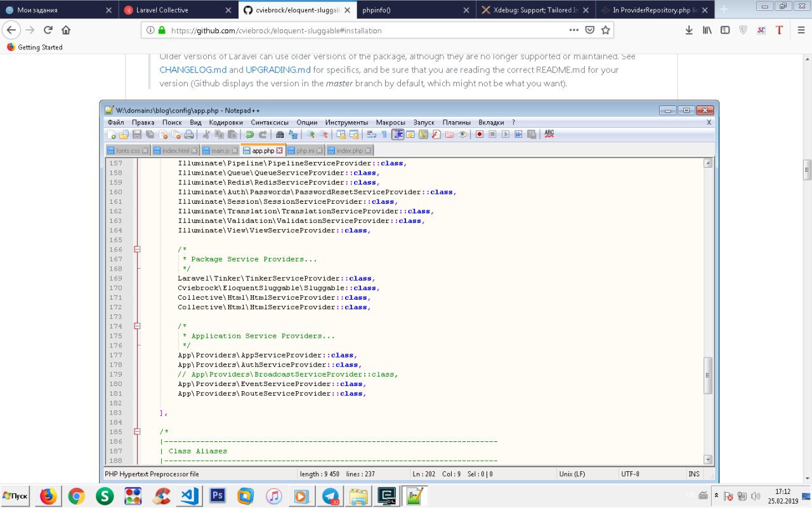Open Telegram from the taskbar

[330, 496]
